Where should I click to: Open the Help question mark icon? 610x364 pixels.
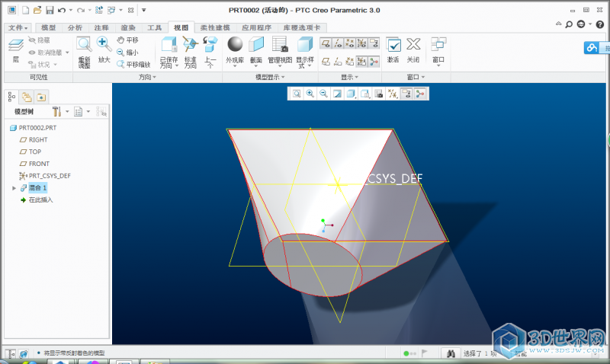(x=599, y=24)
